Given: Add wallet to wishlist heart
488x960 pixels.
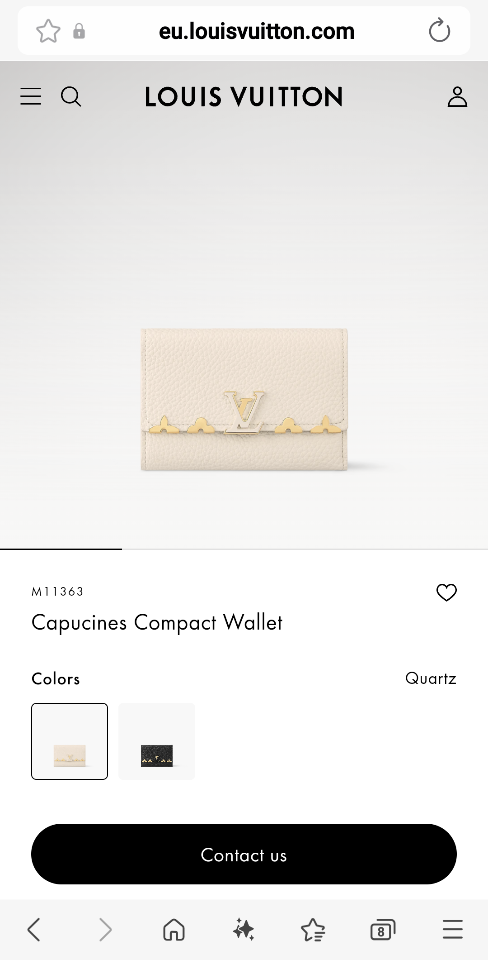Looking at the screenshot, I should pyautogui.click(x=446, y=592).
